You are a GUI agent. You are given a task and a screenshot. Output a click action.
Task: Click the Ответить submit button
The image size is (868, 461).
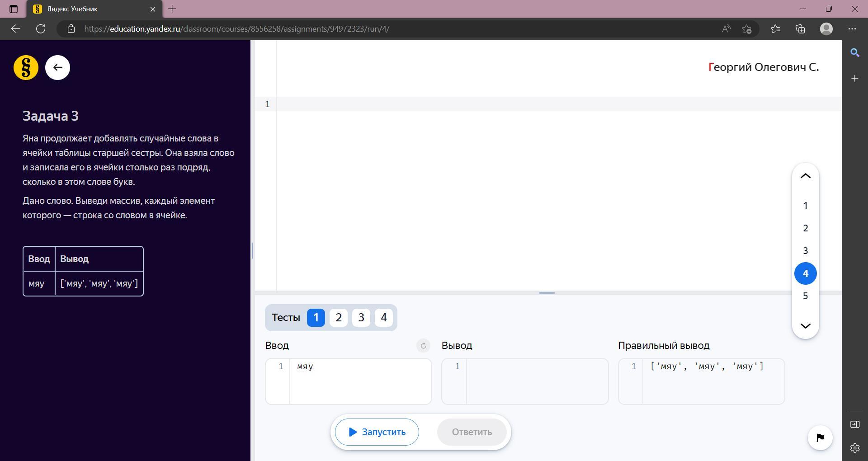tap(472, 432)
